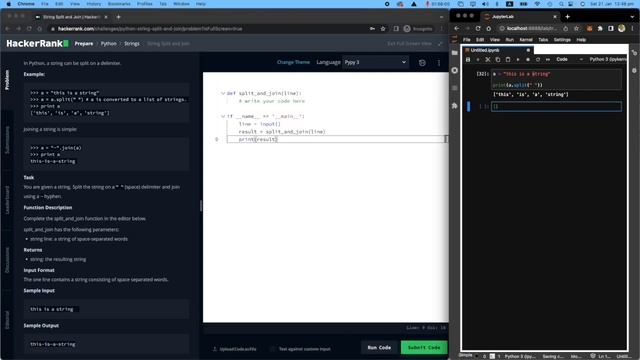Click the empty Jupyter code cell
Image resolution: width=640 pixels, height=360 pixels.
click(556, 107)
